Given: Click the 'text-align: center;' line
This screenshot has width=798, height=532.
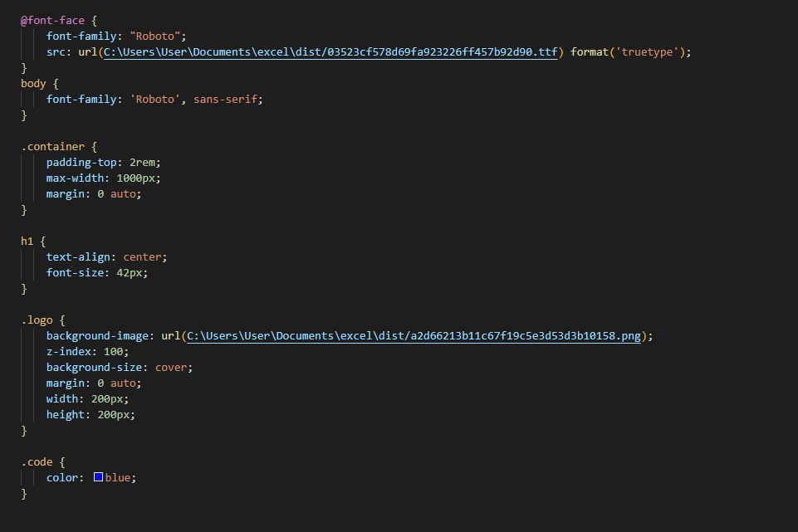Looking at the screenshot, I should [107, 256].
